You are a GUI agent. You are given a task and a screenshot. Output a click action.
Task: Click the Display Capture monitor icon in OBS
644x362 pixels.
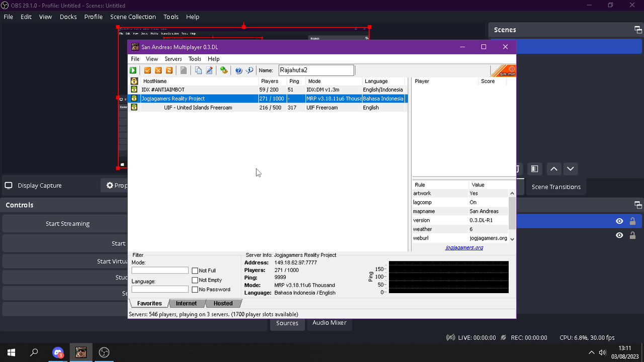tap(9, 185)
